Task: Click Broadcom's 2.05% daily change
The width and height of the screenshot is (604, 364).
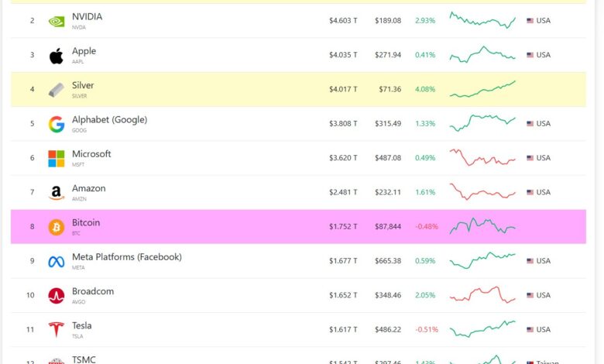Action: [x=425, y=295]
